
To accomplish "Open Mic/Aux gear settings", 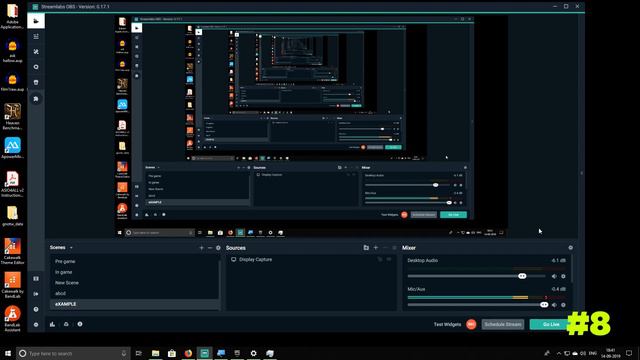I will pos(563,305).
